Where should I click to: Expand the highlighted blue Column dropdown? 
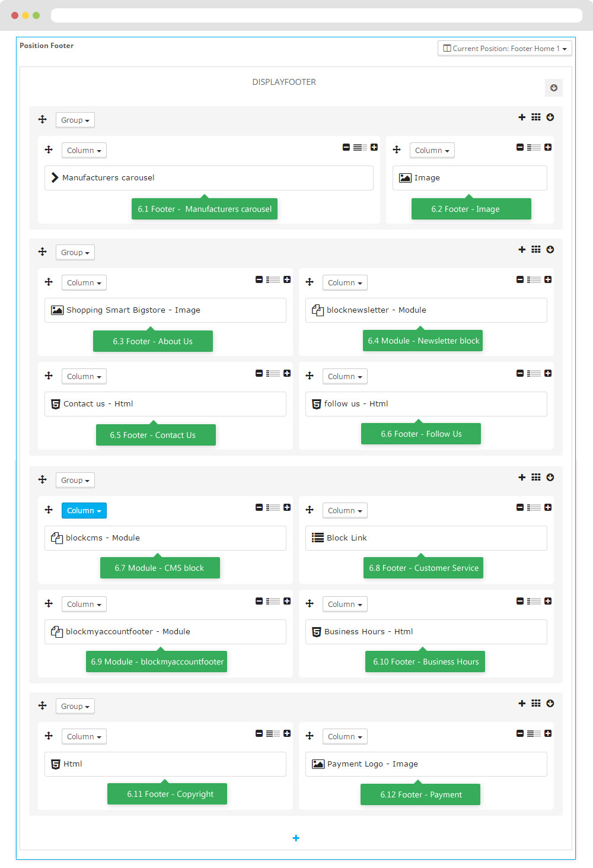[x=84, y=511]
